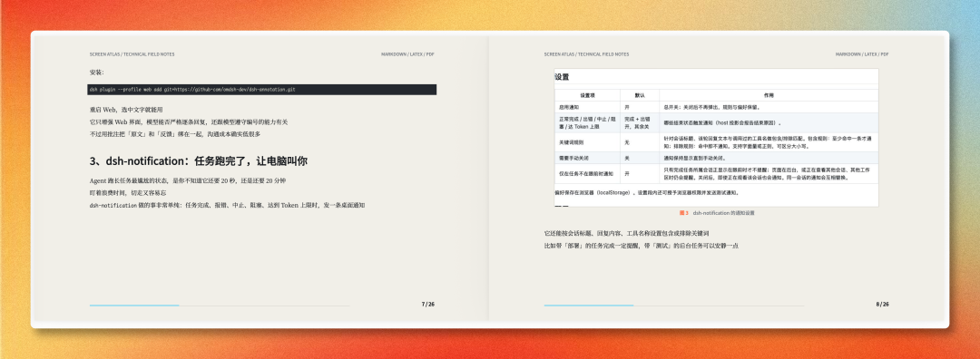
Task: Click the reading progress bar on page 8
Action: tap(673, 306)
